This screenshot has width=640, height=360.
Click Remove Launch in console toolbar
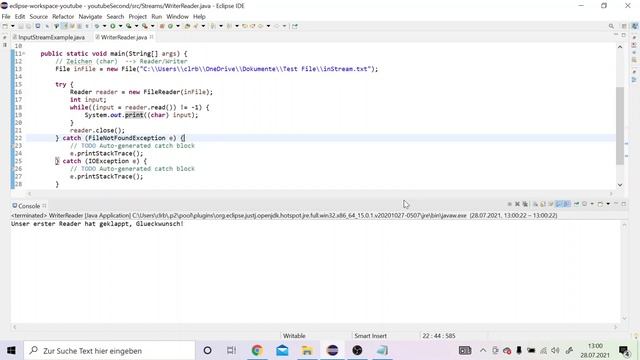coord(517,204)
